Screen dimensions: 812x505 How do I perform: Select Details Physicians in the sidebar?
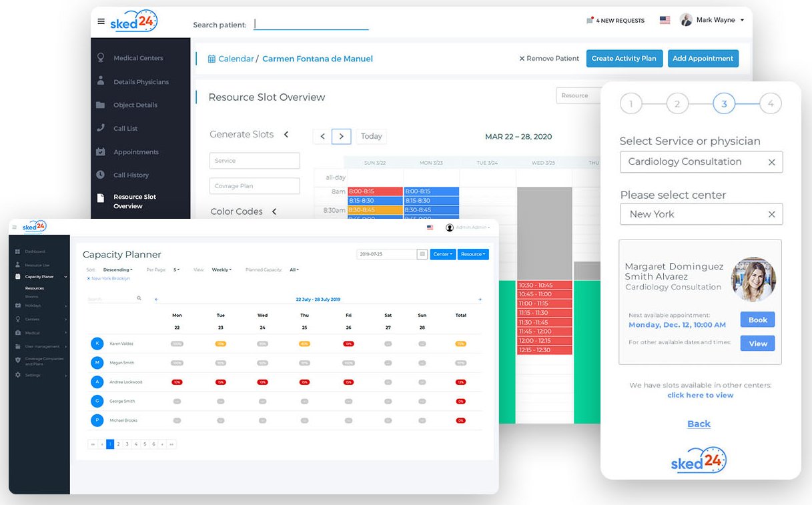point(141,82)
